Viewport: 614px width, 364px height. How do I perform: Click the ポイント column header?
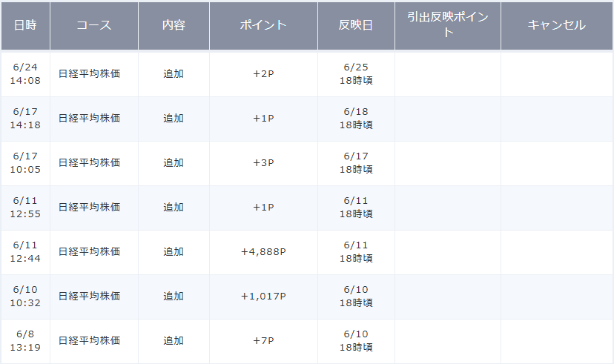pyautogui.click(x=263, y=25)
